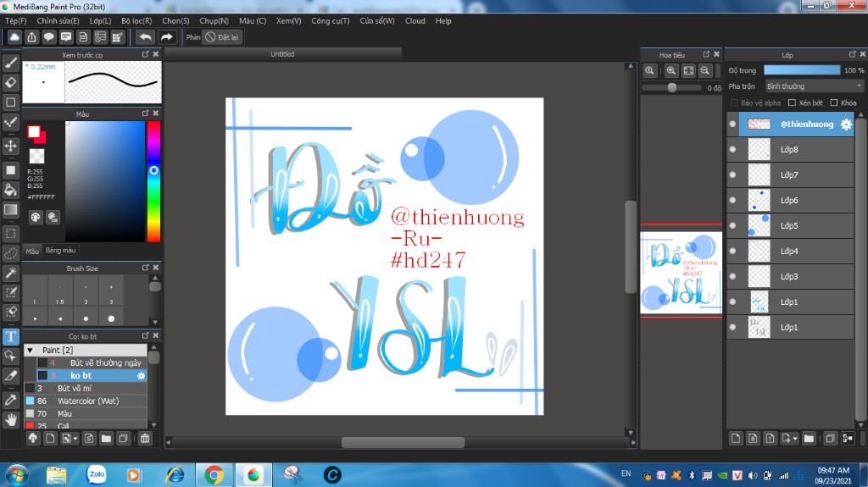Select the Select Eraser tool
The height and width of the screenshot is (487, 868).
coord(10,313)
